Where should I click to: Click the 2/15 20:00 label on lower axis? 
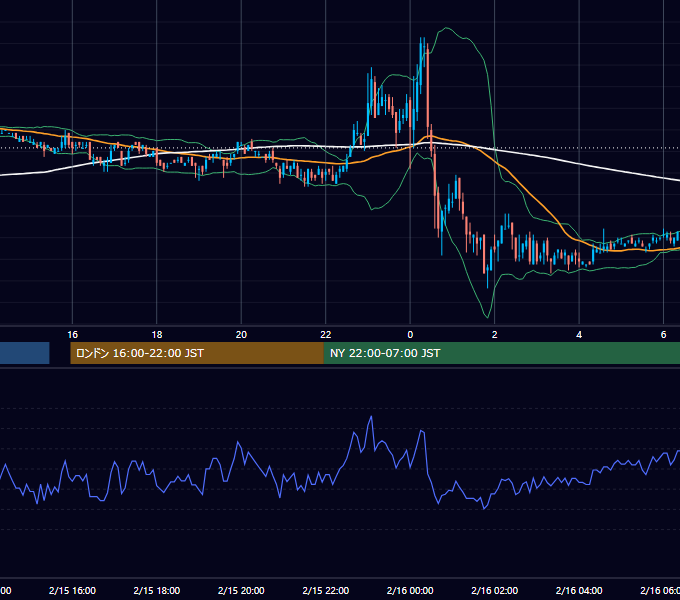click(x=241, y=590)
